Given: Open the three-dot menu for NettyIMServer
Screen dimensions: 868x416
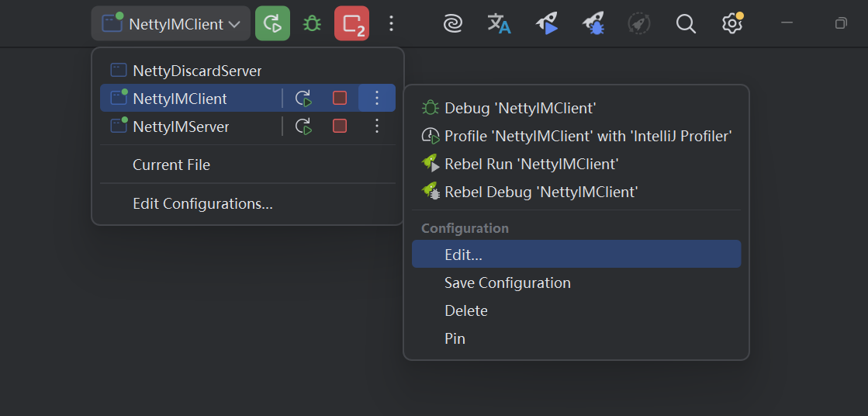Looking at the screenshot, I should 377,126.
